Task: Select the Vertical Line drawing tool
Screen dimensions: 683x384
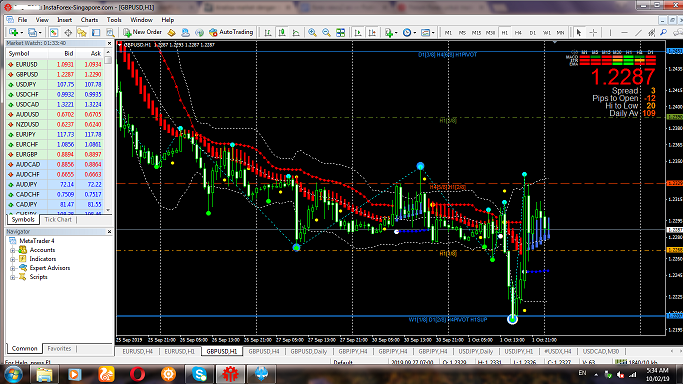Action: coord(610,33)
